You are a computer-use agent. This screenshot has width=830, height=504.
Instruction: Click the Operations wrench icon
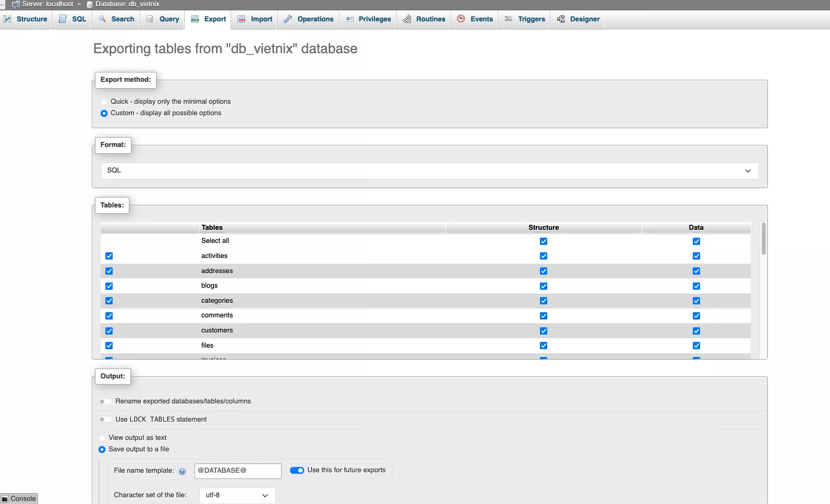tap(287, 19)
